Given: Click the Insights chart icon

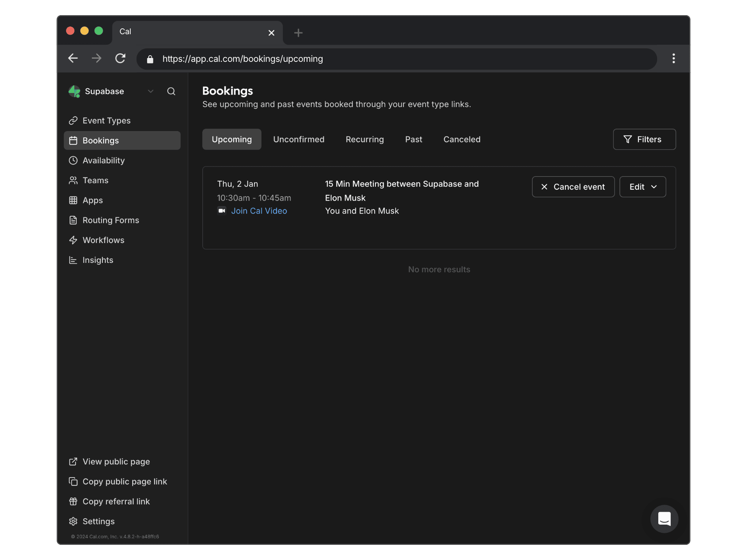Looking at the screenshot, I should click(x=73, y=260).
